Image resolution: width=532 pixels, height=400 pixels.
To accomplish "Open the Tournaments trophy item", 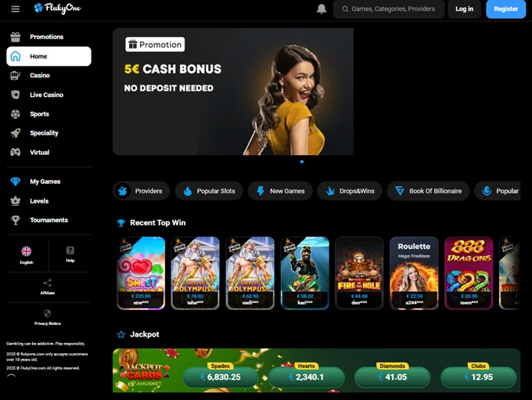I will tap(49, 220).
